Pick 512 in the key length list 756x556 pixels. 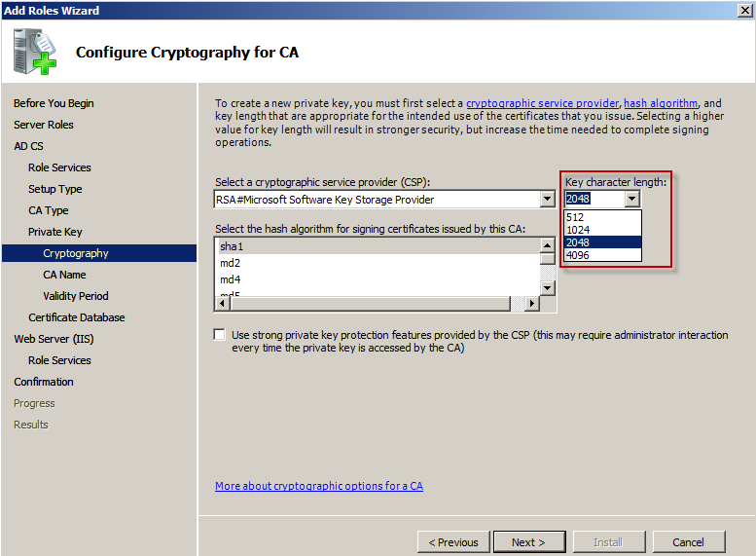[602, 217]
